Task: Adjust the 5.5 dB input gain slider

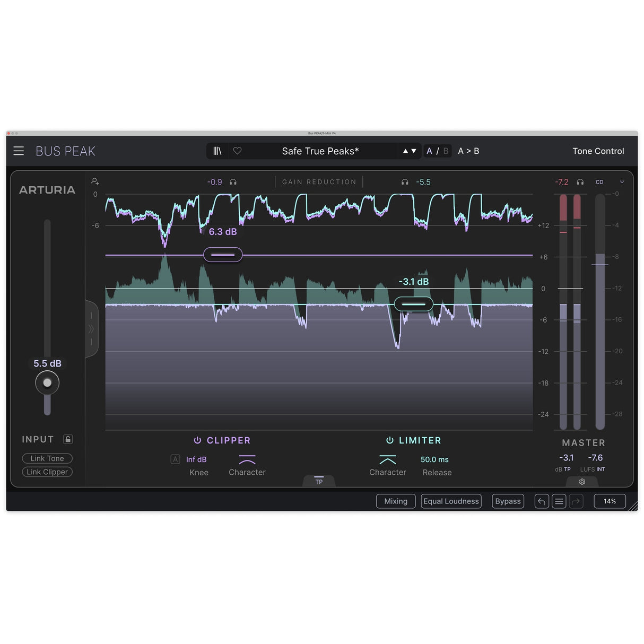Action: (47, 382)
